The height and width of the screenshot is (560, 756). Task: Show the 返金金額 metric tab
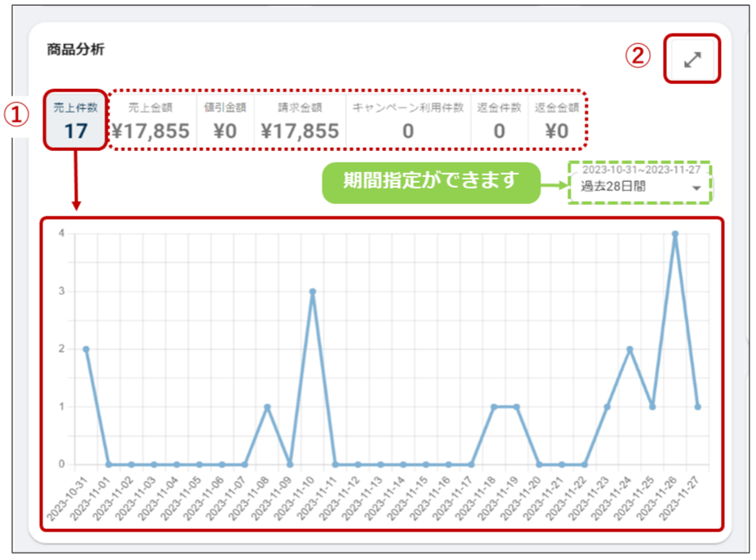(x=557, y=120)
